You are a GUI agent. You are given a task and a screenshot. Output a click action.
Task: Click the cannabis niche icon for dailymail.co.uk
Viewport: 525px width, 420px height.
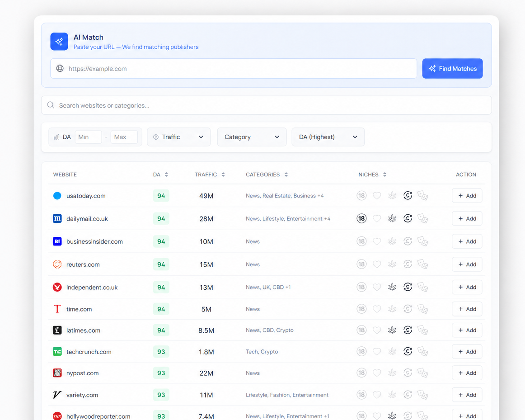[392, 218]
